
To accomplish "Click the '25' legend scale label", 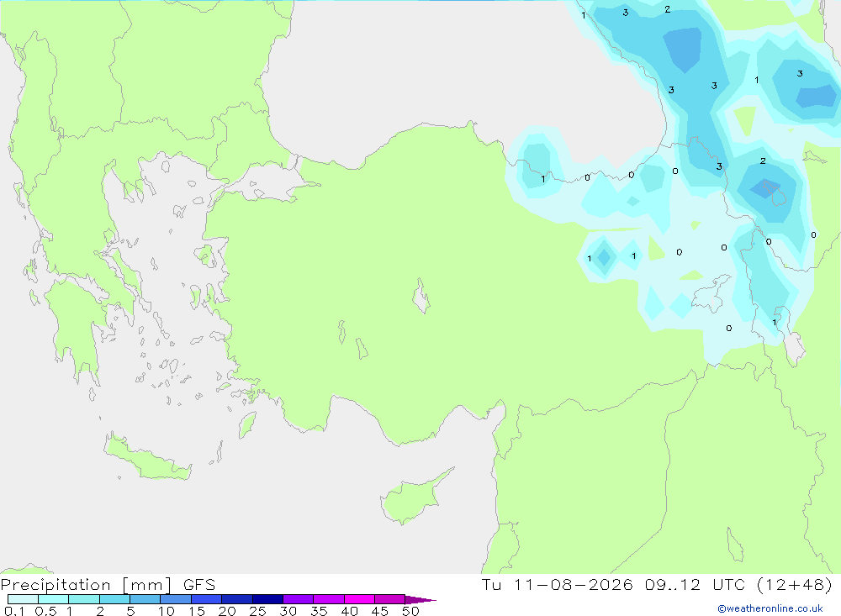I will [x=258, y=611].
